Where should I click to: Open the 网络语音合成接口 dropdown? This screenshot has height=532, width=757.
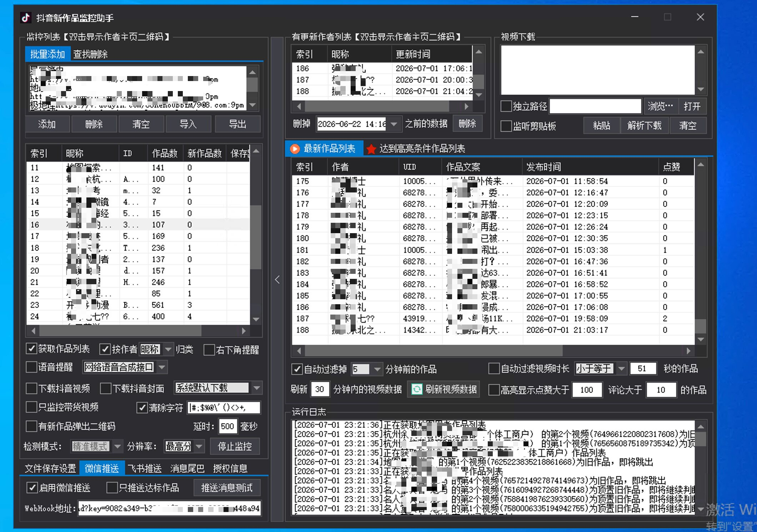[x=162, y=367]
